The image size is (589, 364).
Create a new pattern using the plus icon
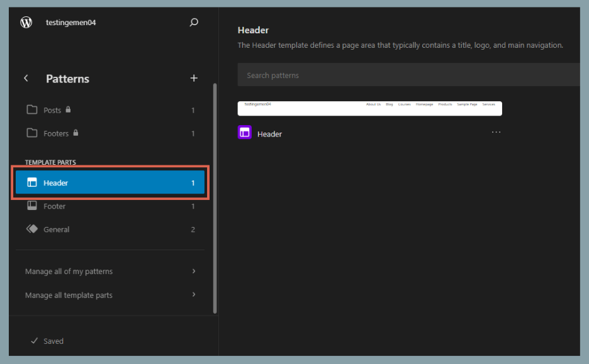tap(194, 78)
